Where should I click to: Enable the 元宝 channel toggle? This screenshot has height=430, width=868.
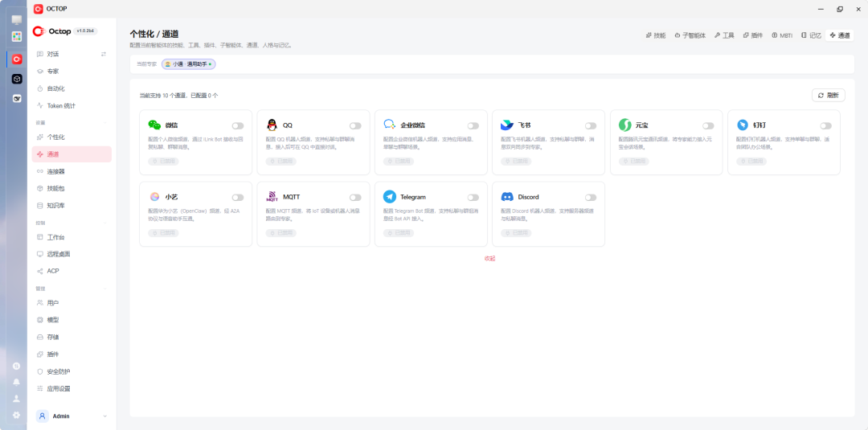click(708, 125)
